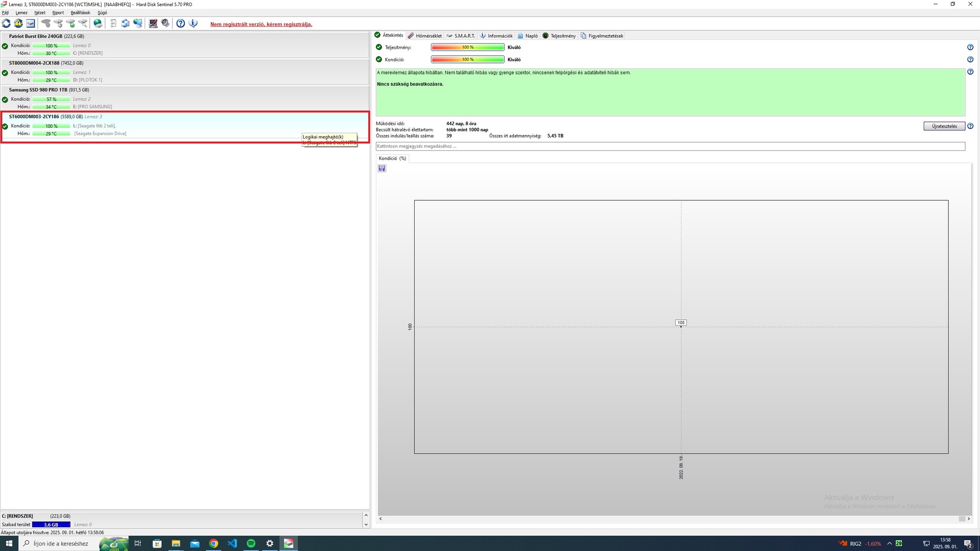The image size is (980, 551).
Task: Click the Kondíció 100% health bar
Action: [x=467, y=59]
